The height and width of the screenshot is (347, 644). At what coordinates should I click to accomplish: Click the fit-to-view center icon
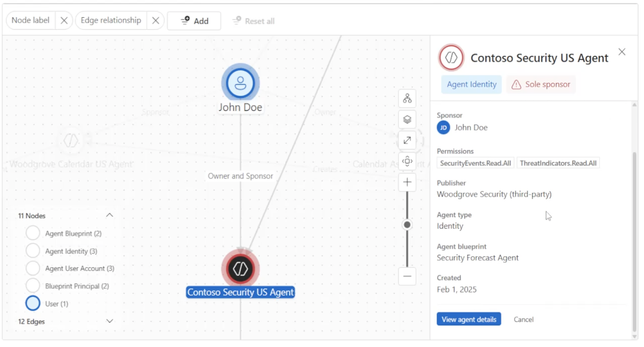point(407,161)
